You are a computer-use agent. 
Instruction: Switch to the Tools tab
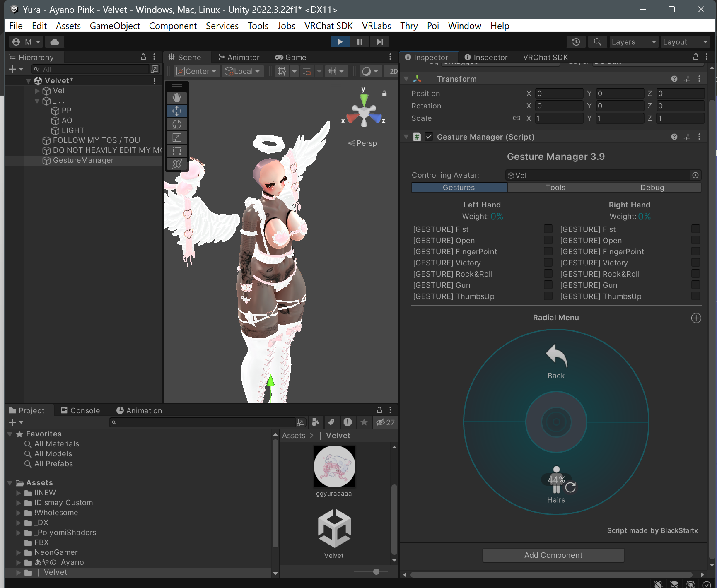pyautogui.click(x=555, y=187)
